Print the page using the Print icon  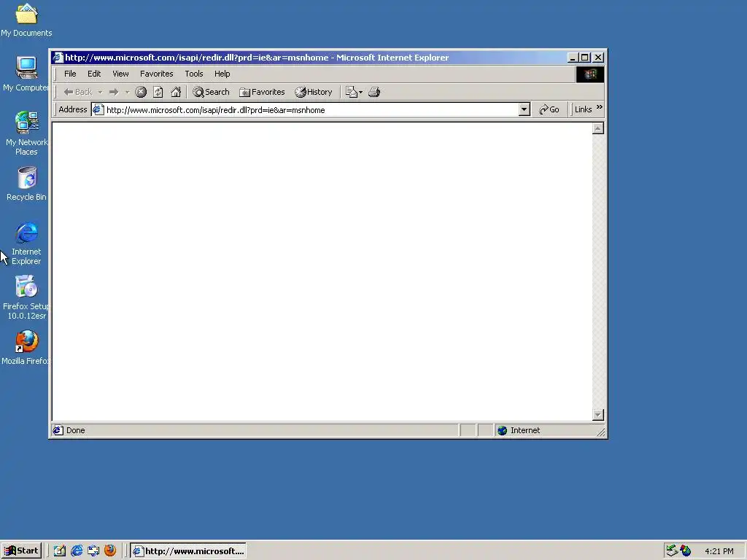click(x=374, y=92)
